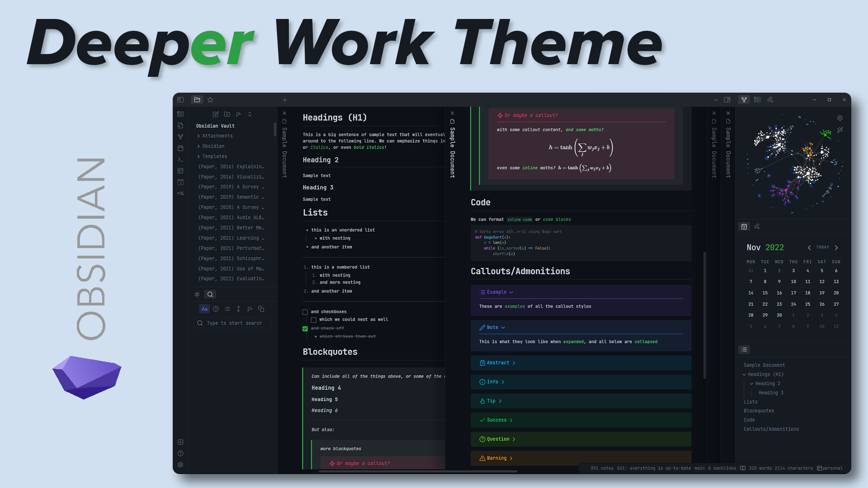Open layout/workspace ribbon icon

[x=180, y=171]
